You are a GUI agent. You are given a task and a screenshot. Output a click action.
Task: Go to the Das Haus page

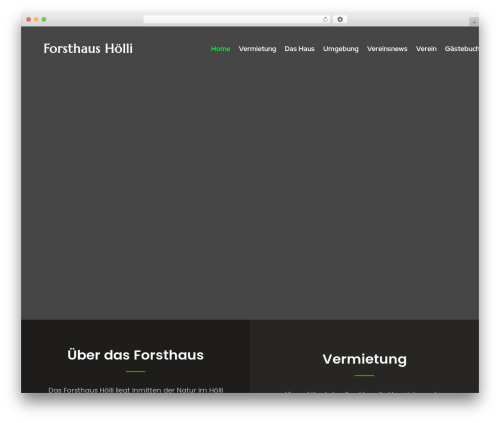coord(299,49)
